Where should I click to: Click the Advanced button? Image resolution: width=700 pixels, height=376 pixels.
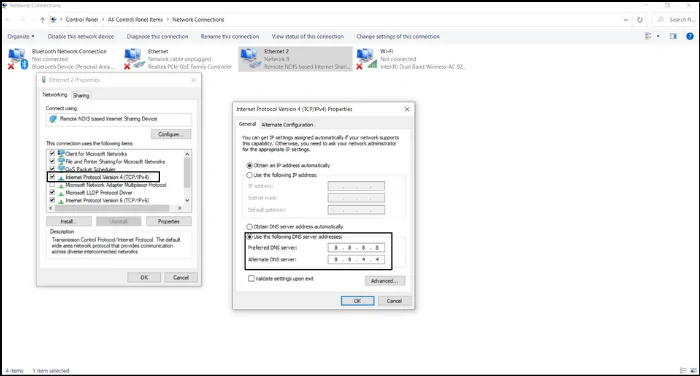coord(384,281)
